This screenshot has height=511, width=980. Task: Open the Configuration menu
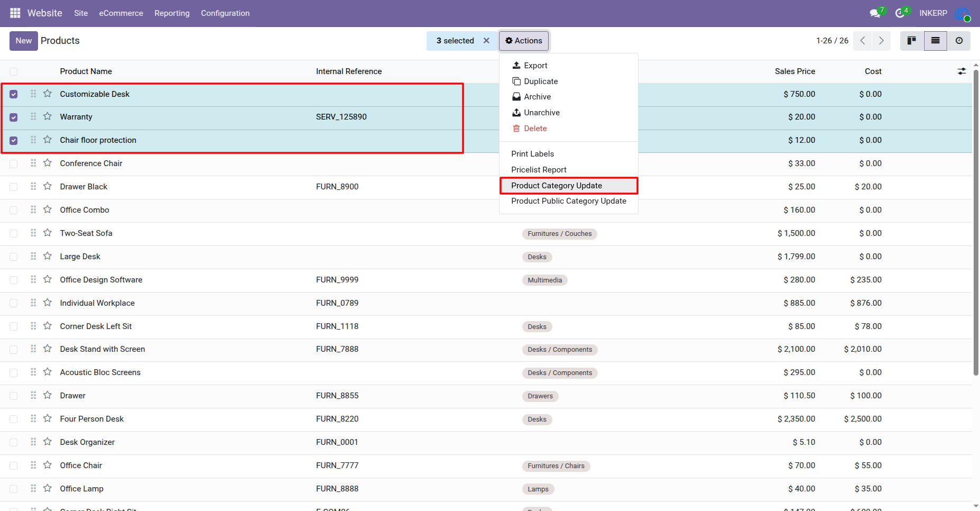(225, 13)
